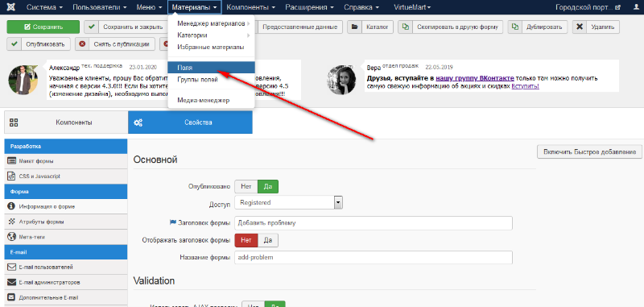Click the Предоставленные данные button

click(x=299, y=27)
